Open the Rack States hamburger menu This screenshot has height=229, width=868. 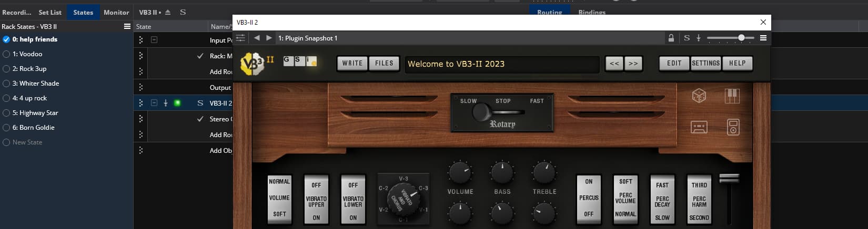(x=127, y=26)
